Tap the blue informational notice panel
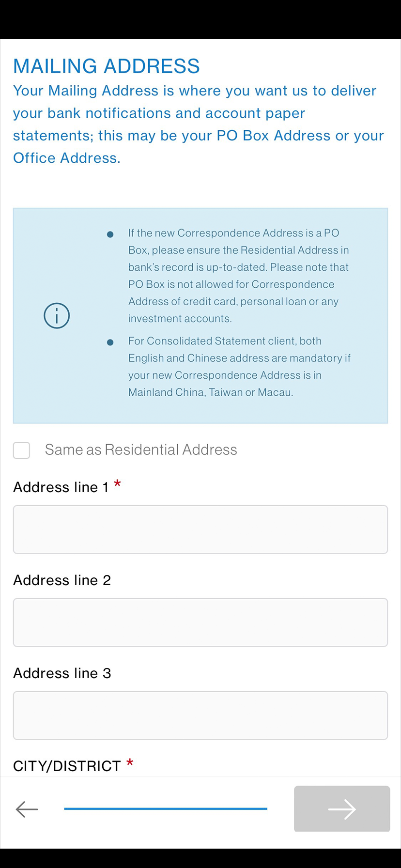401x868 pixels. (200, 315)
